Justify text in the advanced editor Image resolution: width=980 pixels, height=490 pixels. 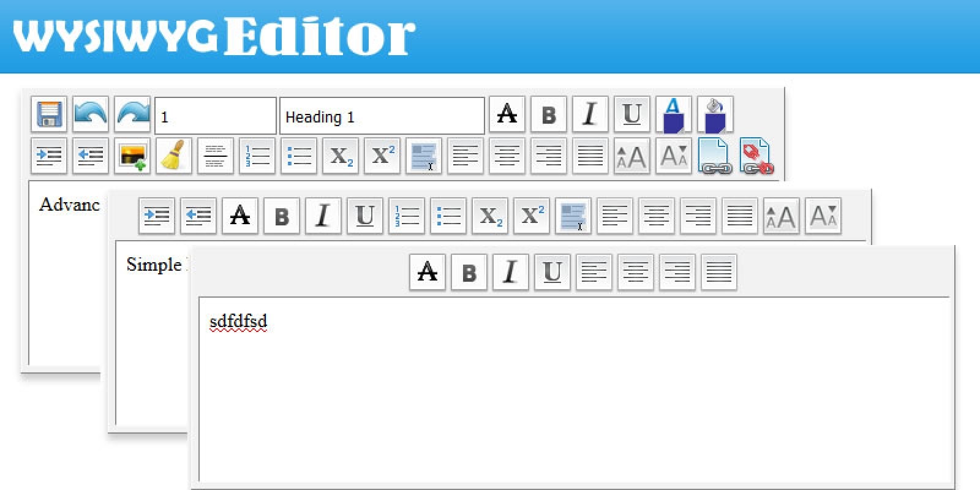point(590,156)
